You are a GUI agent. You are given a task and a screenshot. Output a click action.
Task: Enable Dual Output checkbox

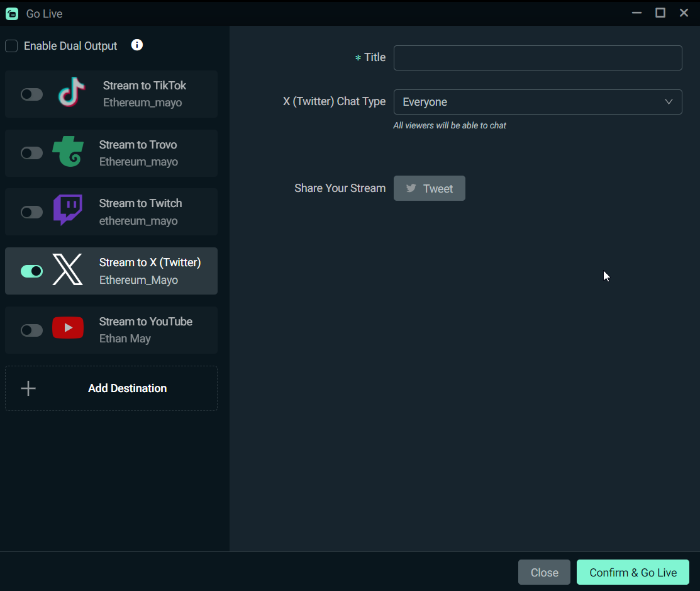11,46
